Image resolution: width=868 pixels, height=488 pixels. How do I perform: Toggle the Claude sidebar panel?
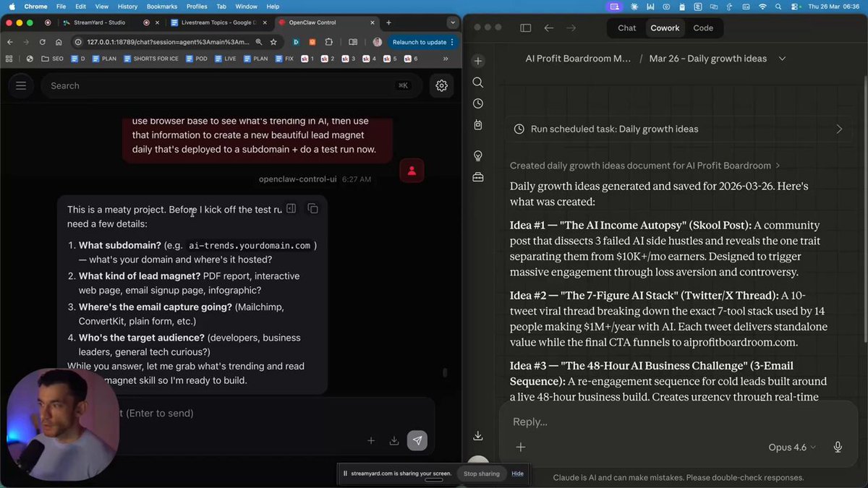tap(526, 28)
